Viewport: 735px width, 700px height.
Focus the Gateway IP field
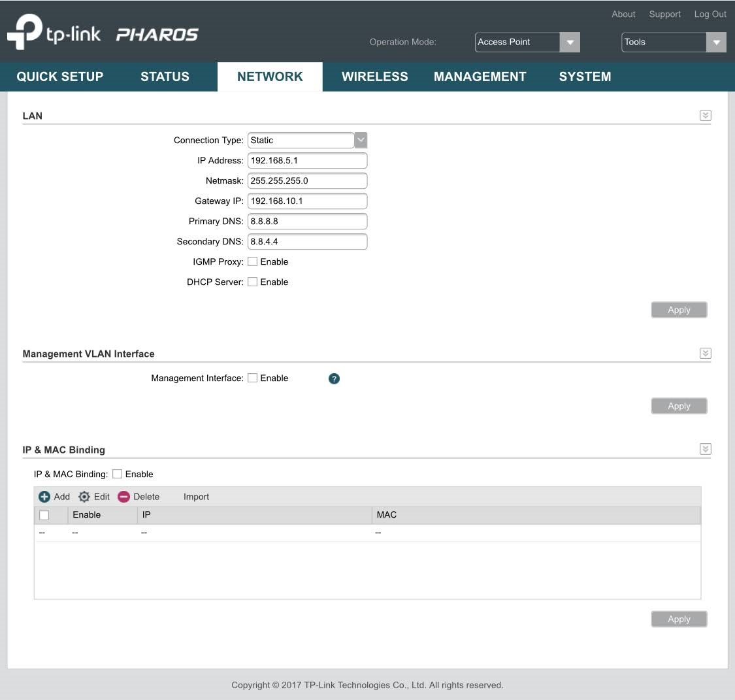308,201
